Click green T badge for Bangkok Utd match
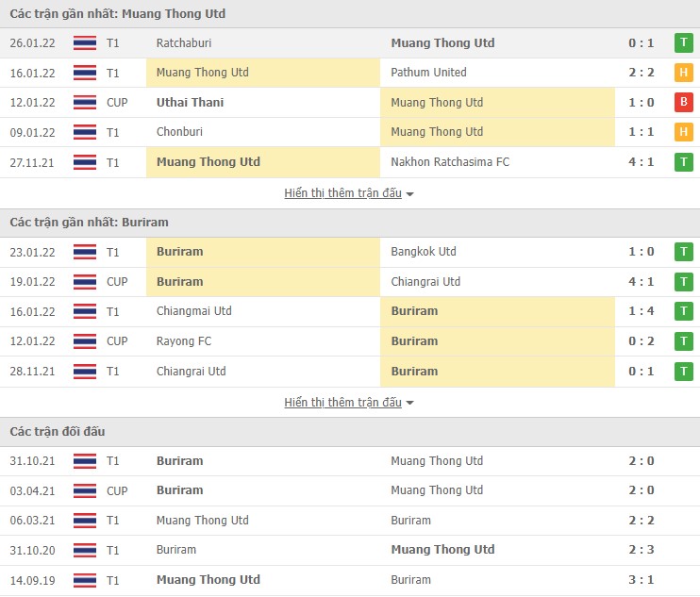This screenshot has width=700, height=597. pos(683,252)
